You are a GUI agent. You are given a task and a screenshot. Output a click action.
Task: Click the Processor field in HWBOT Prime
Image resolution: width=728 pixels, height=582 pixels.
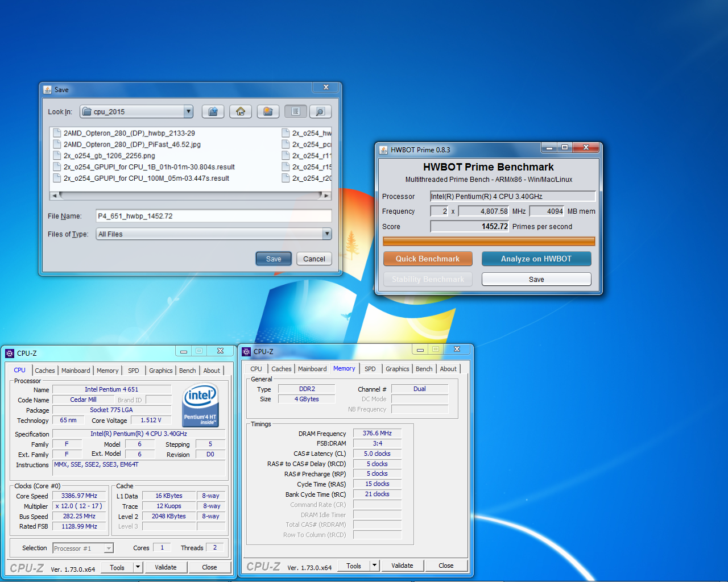[x=512, y=196]
